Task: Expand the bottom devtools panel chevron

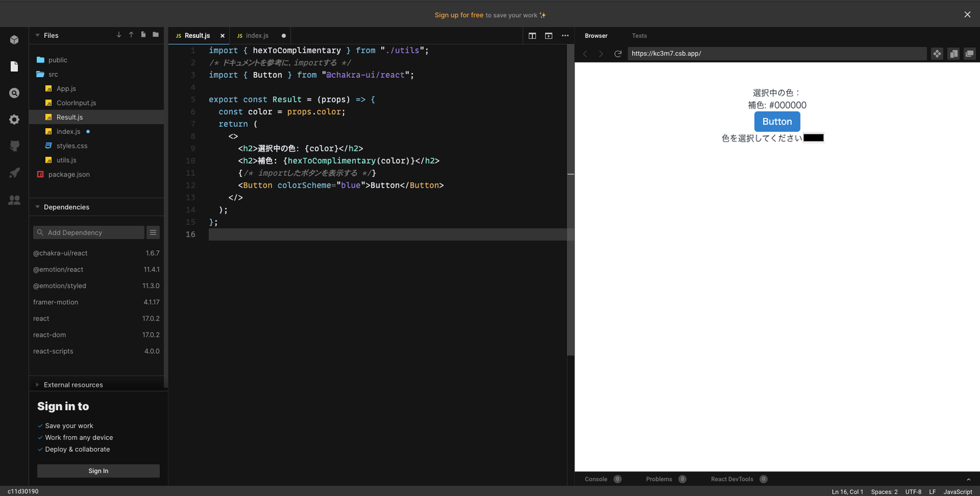Action: [x=968, y=479]
